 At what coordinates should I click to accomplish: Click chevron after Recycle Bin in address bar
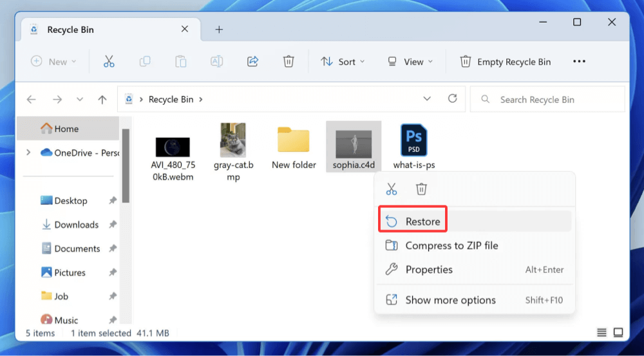201,99
